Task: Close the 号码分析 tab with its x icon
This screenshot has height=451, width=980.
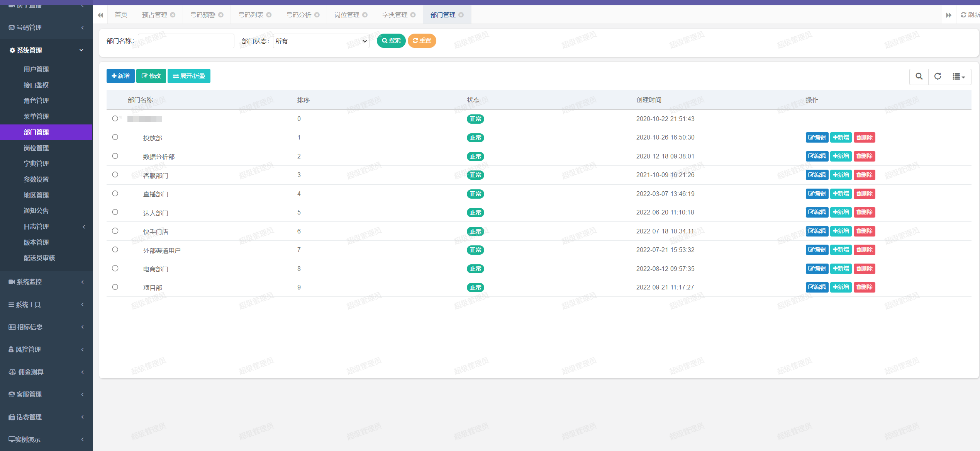Action: (x=317, y=15)
